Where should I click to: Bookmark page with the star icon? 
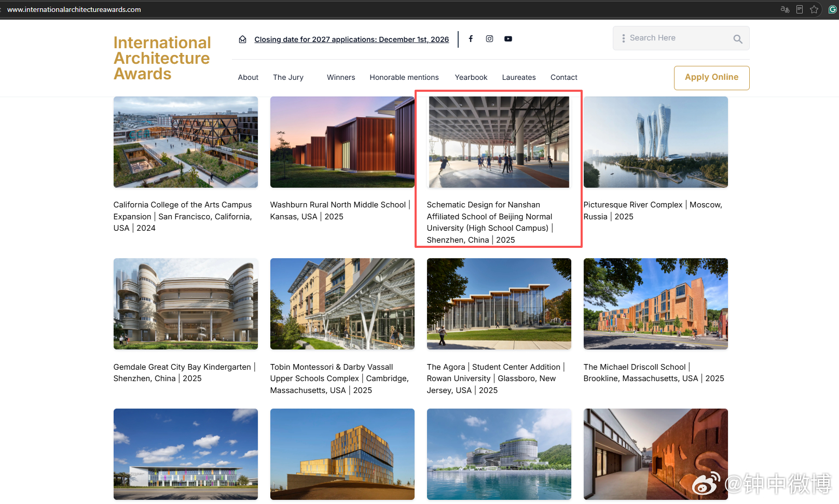click(x=814, y=9)
